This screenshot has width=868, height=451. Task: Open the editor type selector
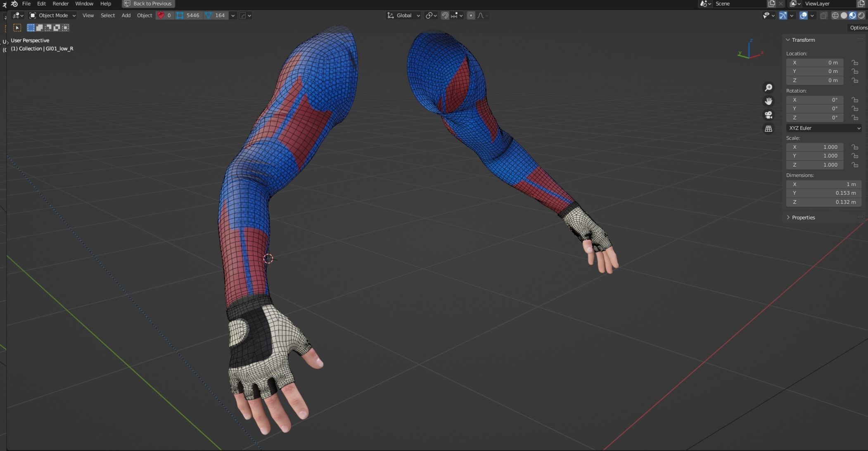pyautogui.click(x=18, y=16)
